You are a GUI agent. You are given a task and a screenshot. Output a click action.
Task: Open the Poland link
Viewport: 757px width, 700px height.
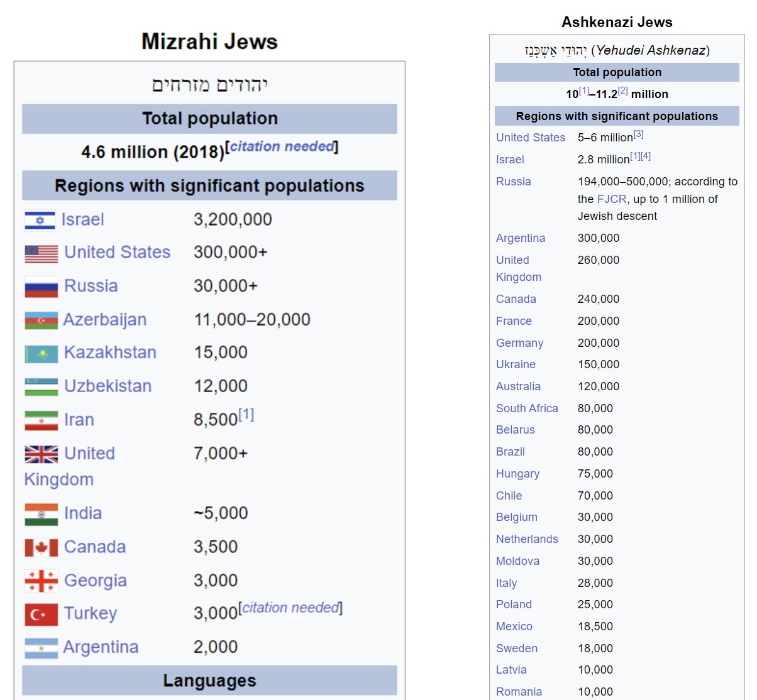514,604
